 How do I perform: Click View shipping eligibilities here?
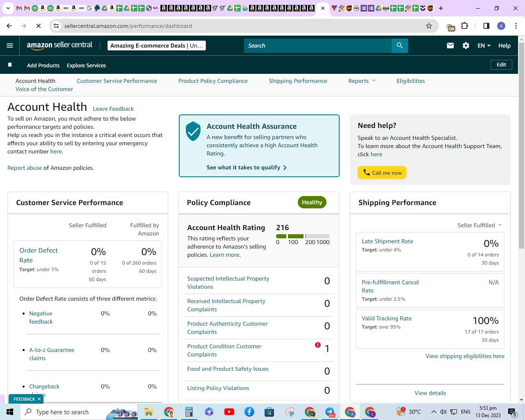point(465,356)
